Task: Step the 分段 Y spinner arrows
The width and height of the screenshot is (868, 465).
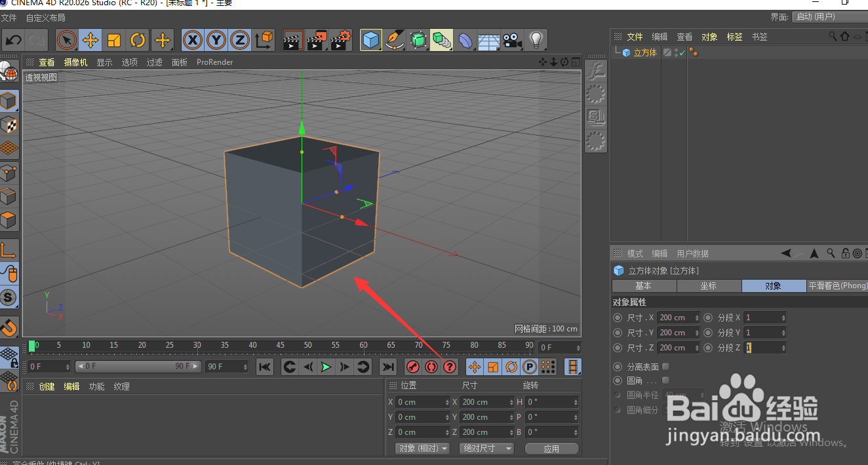Action: (x=783, y=333)
